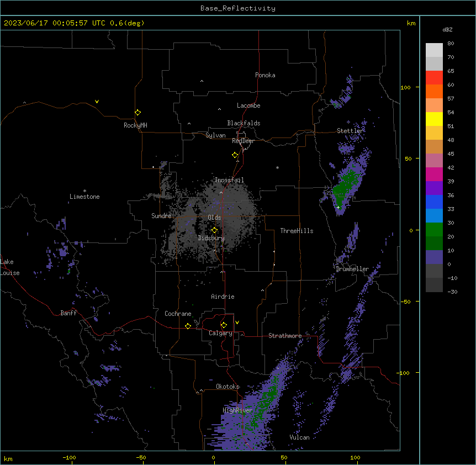Click the Didsbury label

click(211, 238)
